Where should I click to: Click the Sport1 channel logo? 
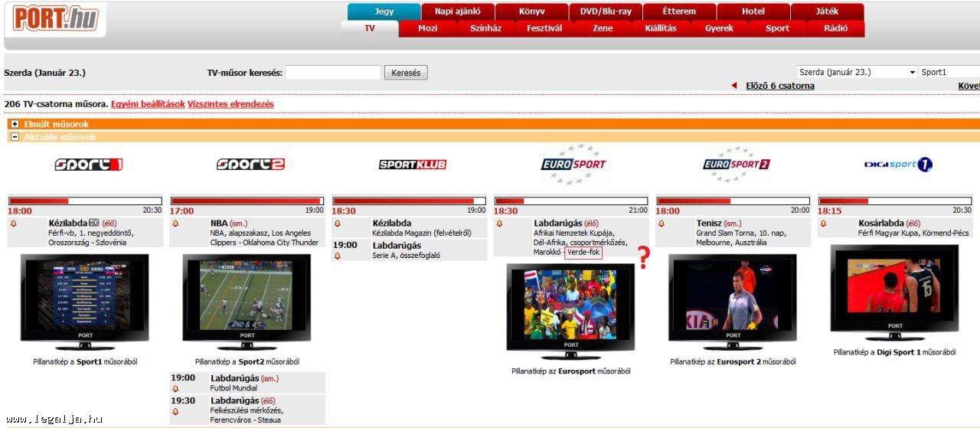pyautogui.click(x=89, y=165)
